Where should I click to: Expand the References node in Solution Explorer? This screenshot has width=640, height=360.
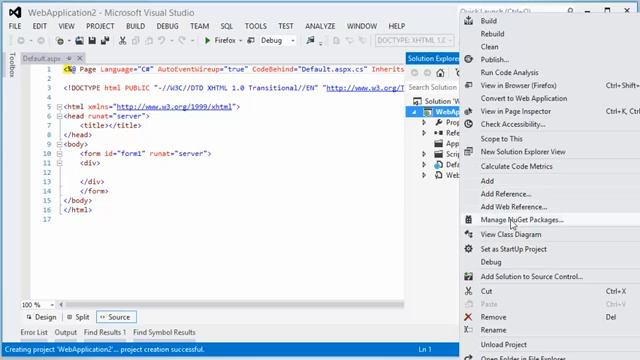pyautogui.click(x=424, y=133)
